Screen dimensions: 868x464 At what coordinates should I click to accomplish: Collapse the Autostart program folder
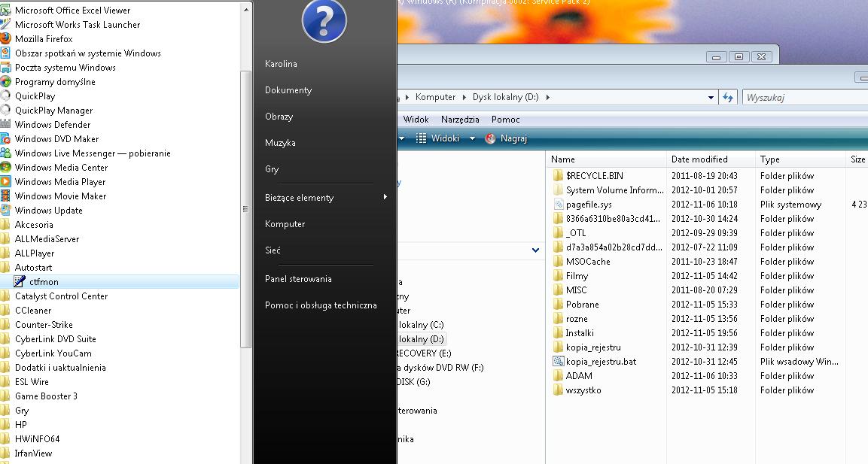(33, 267)
